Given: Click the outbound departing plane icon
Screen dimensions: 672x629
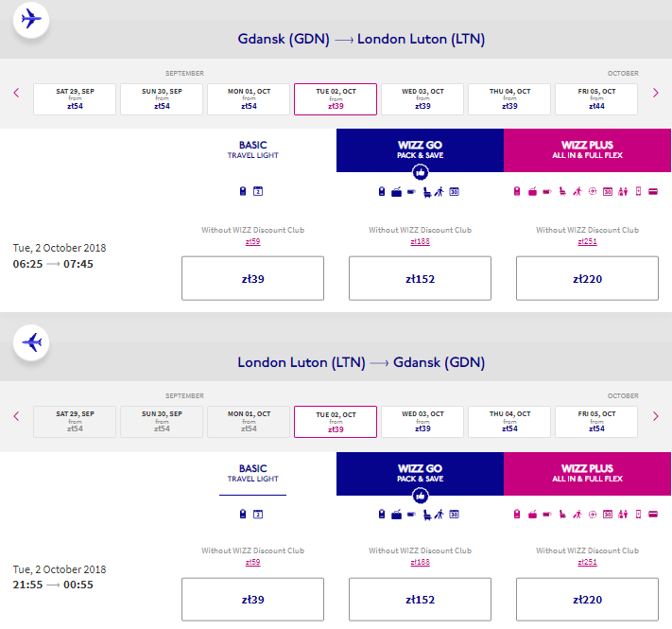Looking at the screenshot, I should coord(31,20).
